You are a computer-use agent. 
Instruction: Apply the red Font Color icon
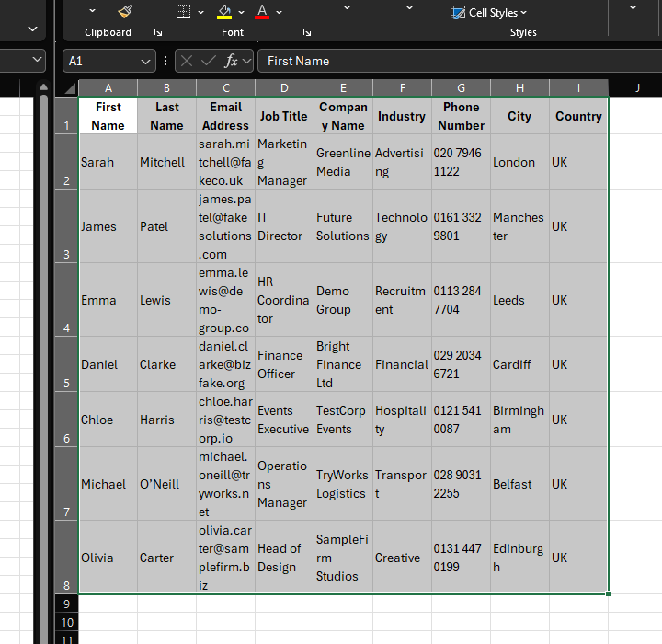(262, 12)
